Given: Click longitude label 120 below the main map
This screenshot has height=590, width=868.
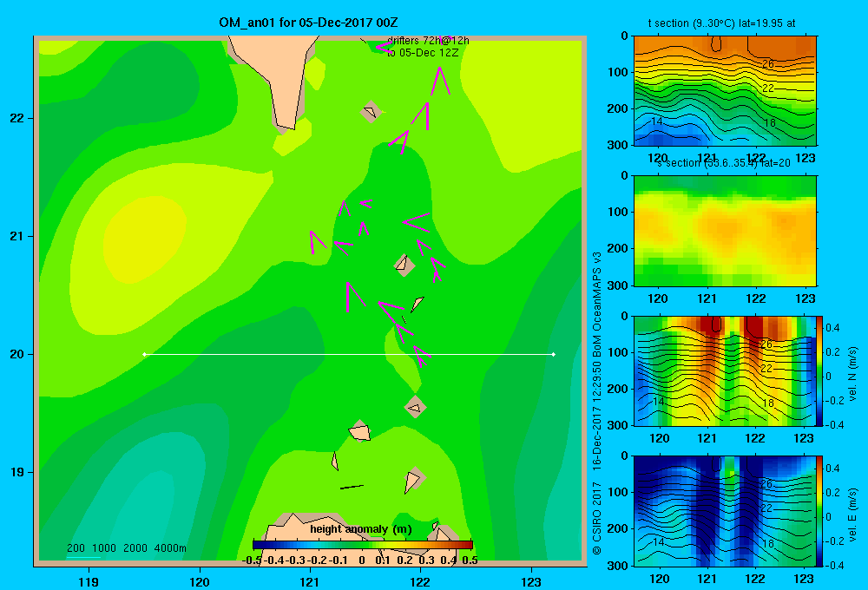Looking at the screenshot, I should tap(200, 581).
